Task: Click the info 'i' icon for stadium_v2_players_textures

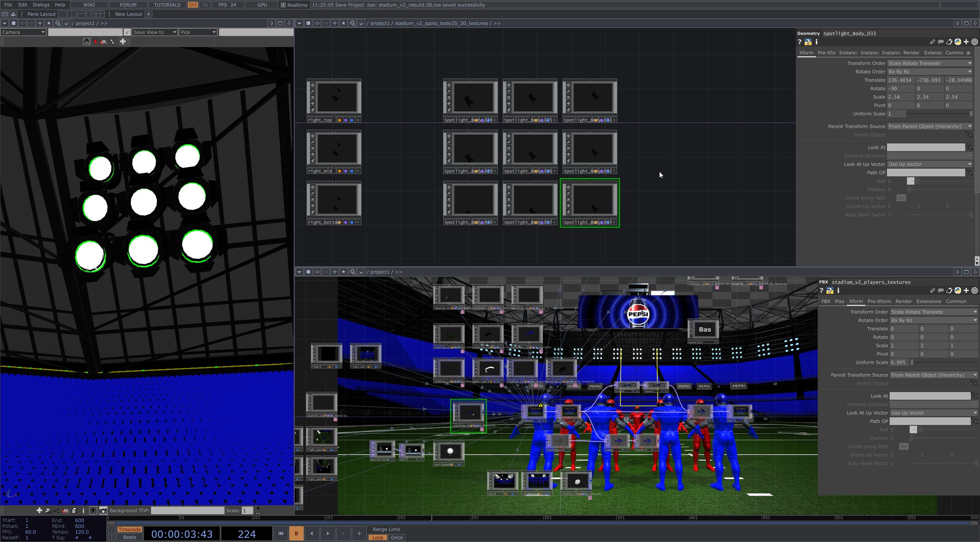Action: 838,291
